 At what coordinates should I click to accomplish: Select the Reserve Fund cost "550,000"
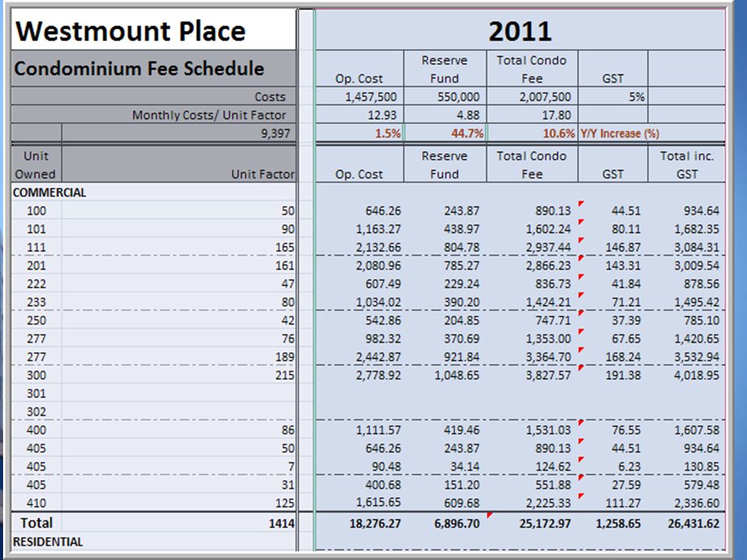[458, 97]
